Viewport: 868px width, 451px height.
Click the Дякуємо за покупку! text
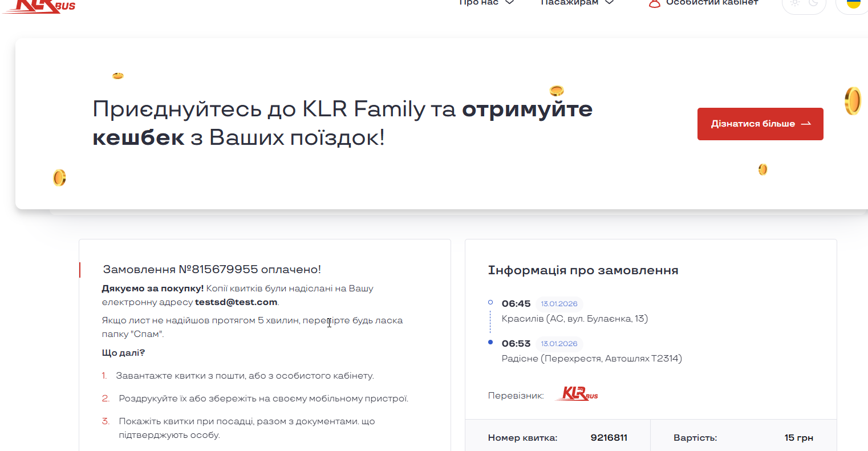(153, 289)
